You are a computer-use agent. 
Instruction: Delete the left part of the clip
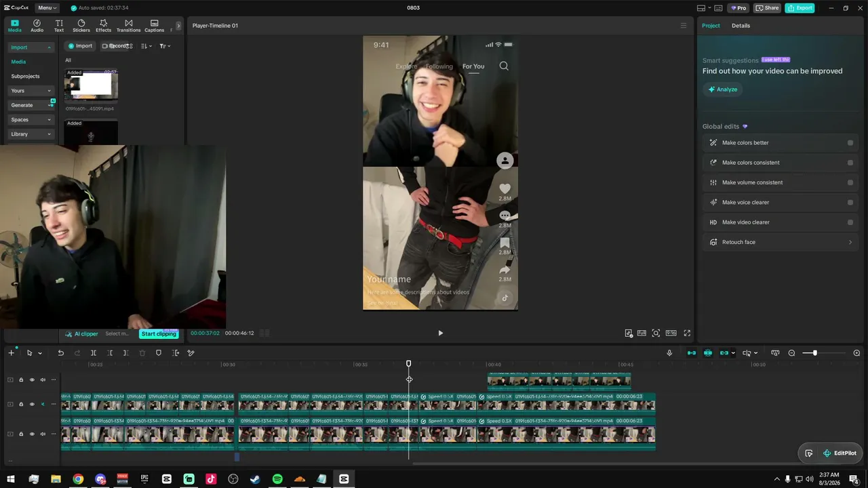pyautogui.click(x=110, y=353)
